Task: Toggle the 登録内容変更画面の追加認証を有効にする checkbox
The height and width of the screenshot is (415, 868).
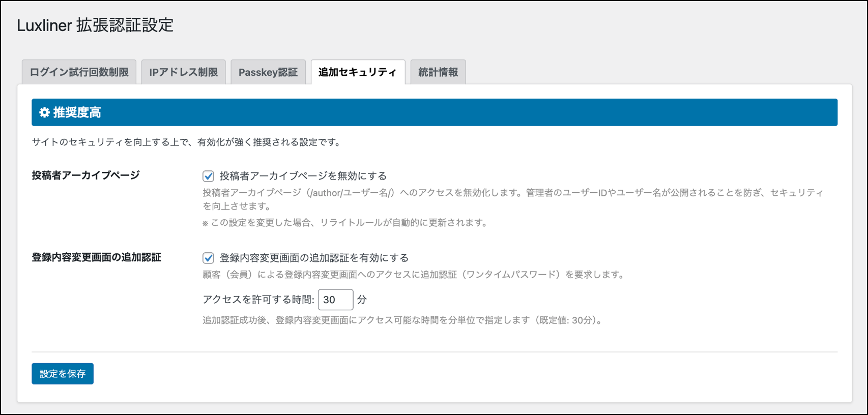Action: pos(208,258)
